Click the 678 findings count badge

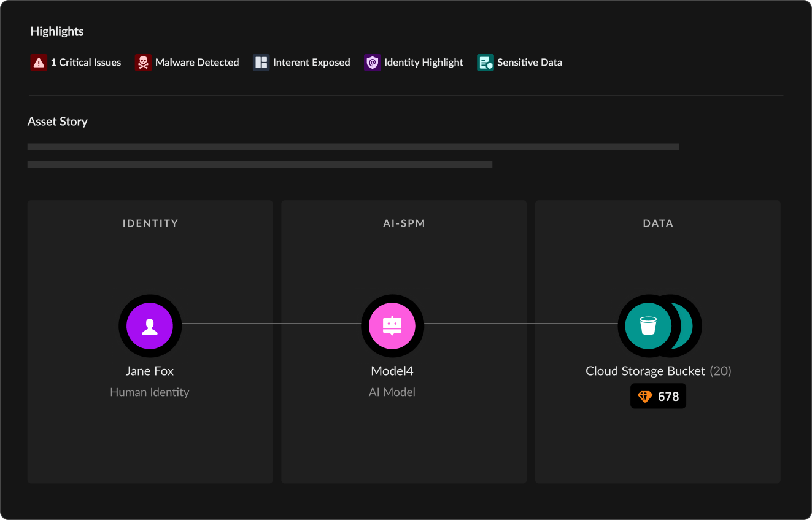(668, 397)
